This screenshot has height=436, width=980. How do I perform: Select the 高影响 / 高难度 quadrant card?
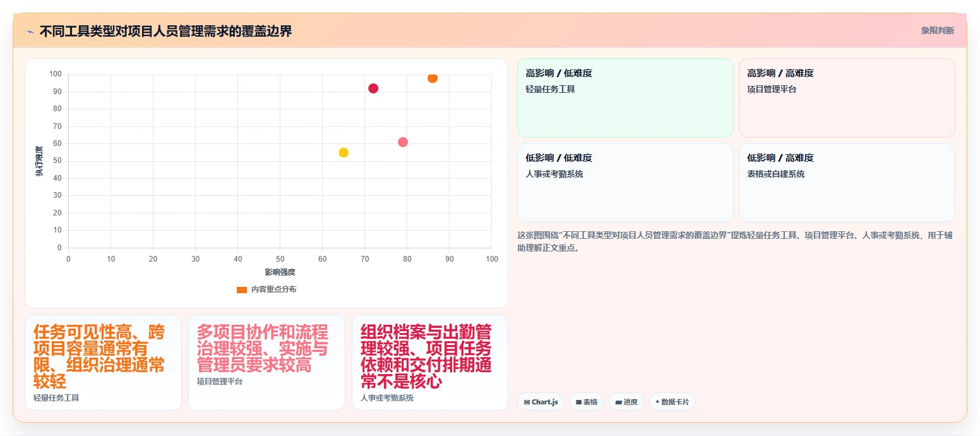(x=847, y=98)
